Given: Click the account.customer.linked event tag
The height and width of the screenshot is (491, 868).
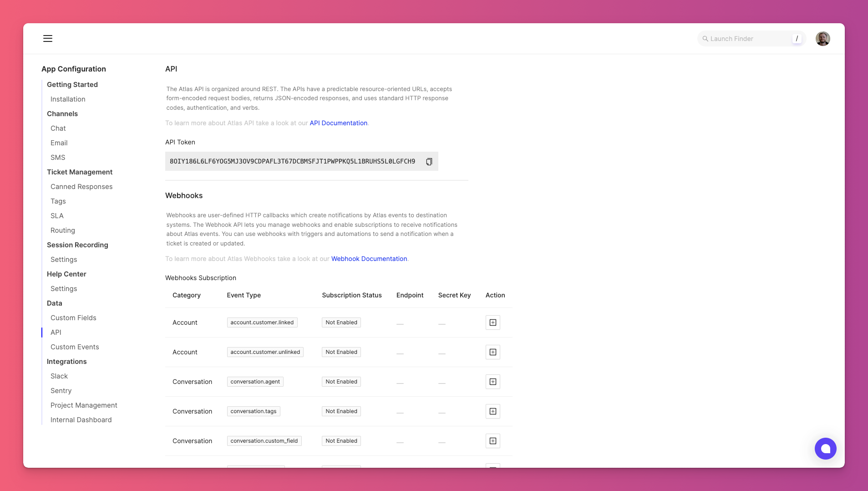Looking at the screenshot, I should point(262,322).
